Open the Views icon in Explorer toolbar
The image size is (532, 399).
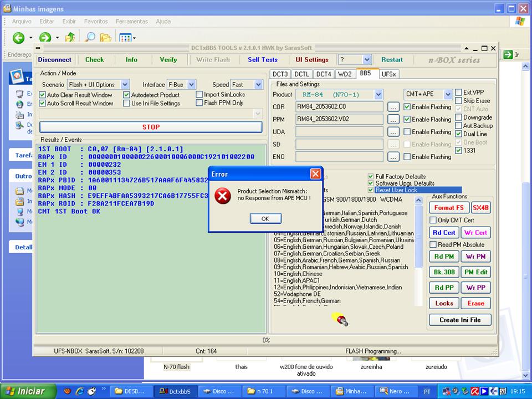click(125, 37)
